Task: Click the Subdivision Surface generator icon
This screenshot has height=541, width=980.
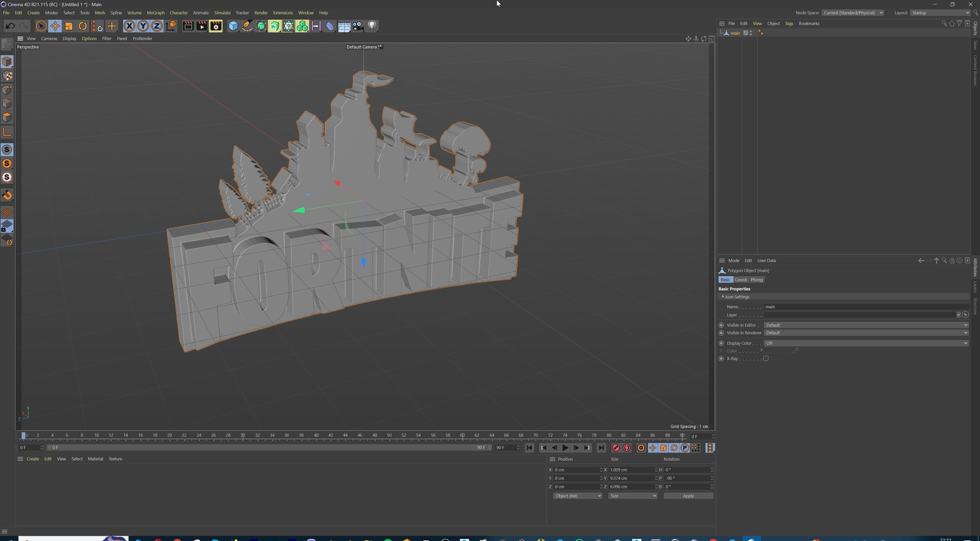Action: (261, 26)
